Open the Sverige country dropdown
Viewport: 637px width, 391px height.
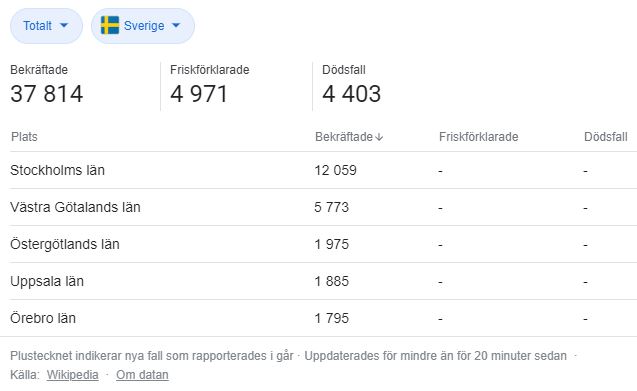pyautogui.click(x=143, y=26)
